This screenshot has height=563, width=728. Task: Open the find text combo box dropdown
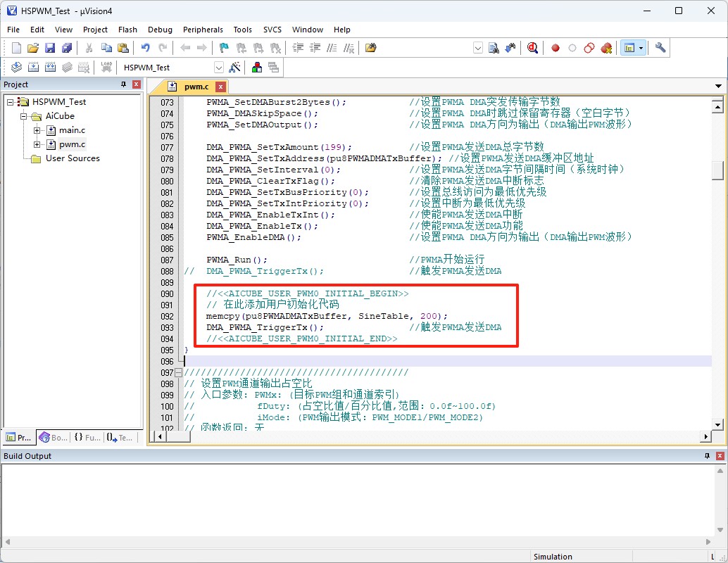click(478, 48)
